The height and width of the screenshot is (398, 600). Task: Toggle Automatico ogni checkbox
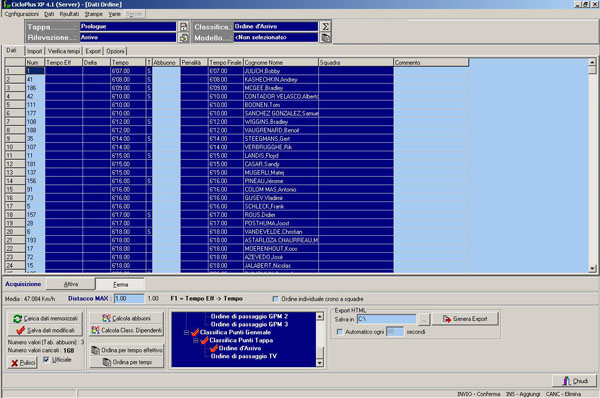339,332
